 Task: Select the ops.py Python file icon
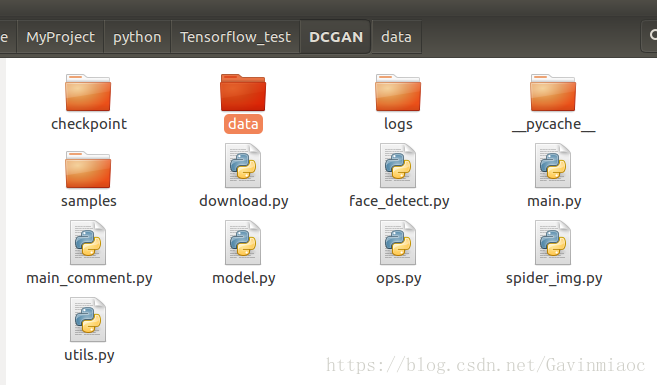(x=398, y=243)
